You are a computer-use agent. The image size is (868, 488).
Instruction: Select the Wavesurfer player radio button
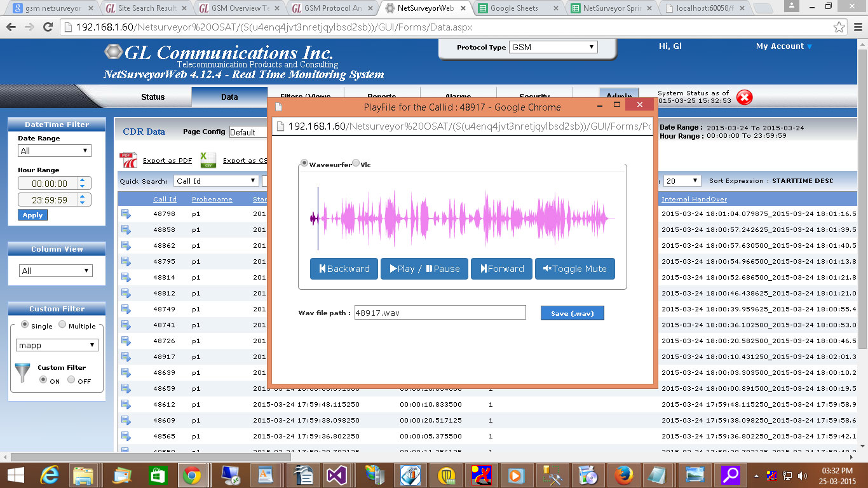click(x=304, y=163)
